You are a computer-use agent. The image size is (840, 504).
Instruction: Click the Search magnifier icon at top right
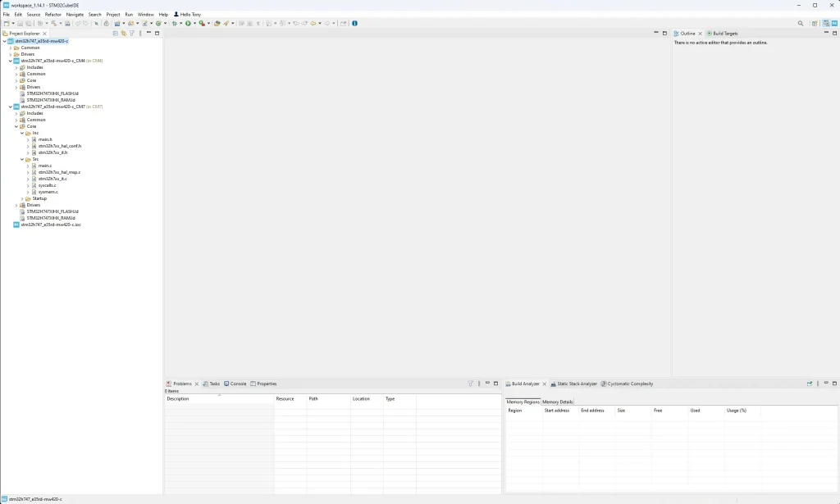pyautogui.click(x=801, y=23)
